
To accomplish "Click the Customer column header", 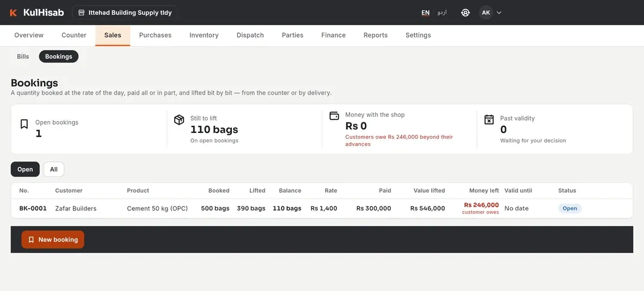I will point(69,191).
